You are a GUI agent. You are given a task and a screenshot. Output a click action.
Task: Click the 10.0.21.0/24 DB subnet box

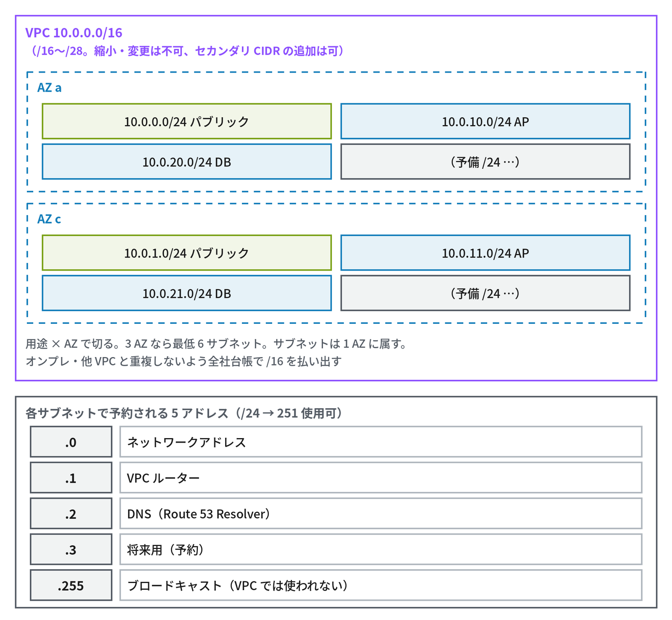pos(187,293)
